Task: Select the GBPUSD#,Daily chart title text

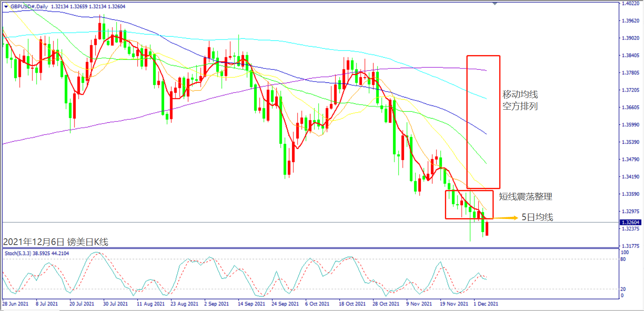Action: tap(29, 6)
